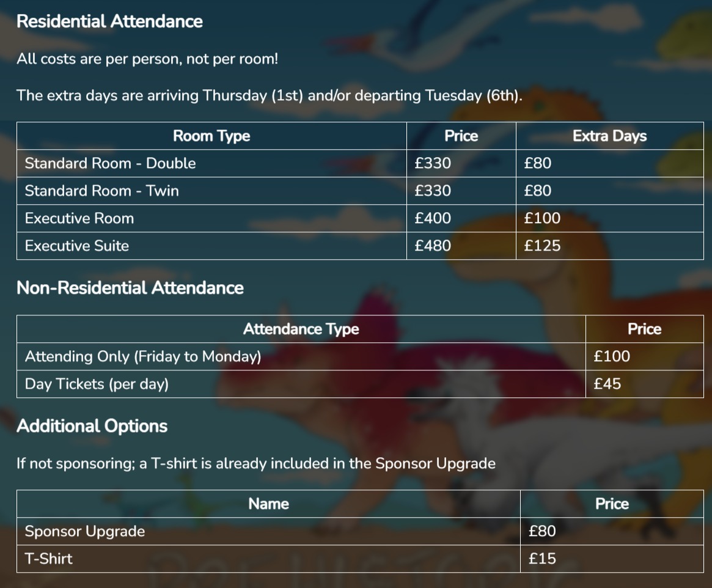The height and width of the screenshot is (588, 712).
Task: Select the Standard Room - Twin row
Action: 101,191
